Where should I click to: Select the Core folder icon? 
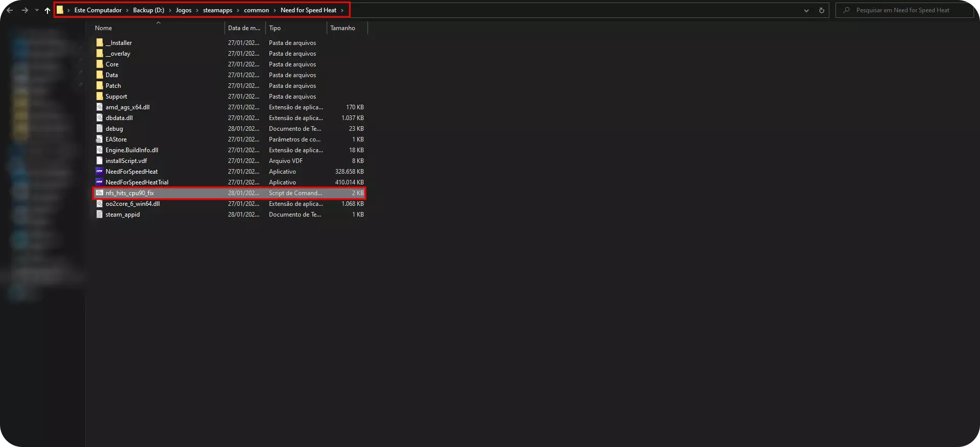coord(100,64)
